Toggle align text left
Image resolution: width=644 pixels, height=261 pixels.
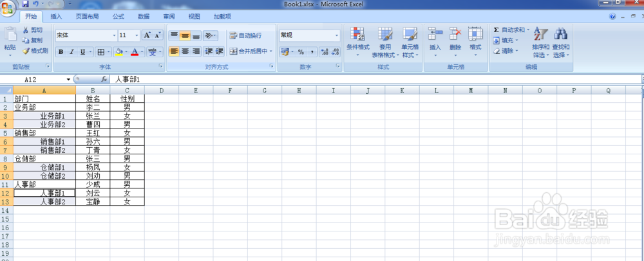point(174,51)
